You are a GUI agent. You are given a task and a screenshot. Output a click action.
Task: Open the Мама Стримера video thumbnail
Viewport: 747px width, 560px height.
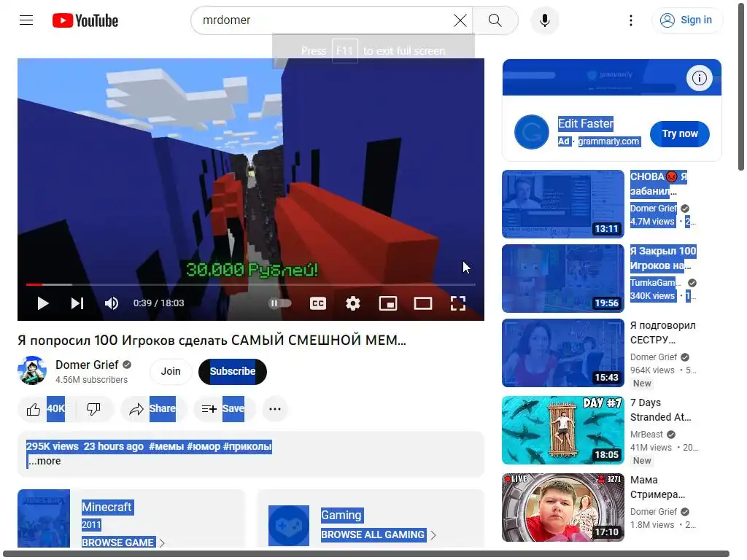[x=563, y=507]
